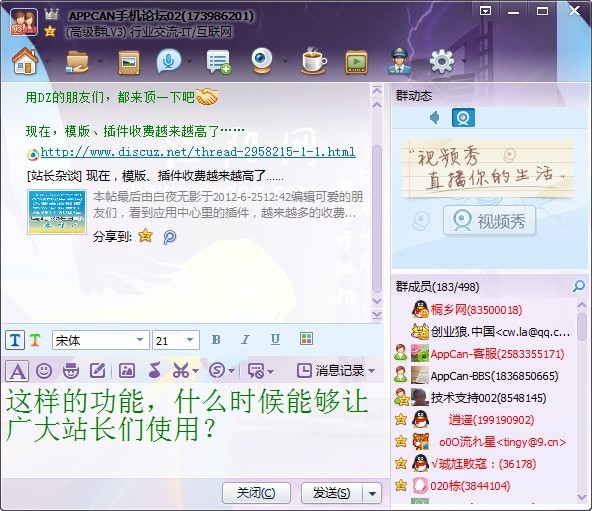592x511 pixels.
Task: Toggle underline formatting
Action: tap(275, 340)
